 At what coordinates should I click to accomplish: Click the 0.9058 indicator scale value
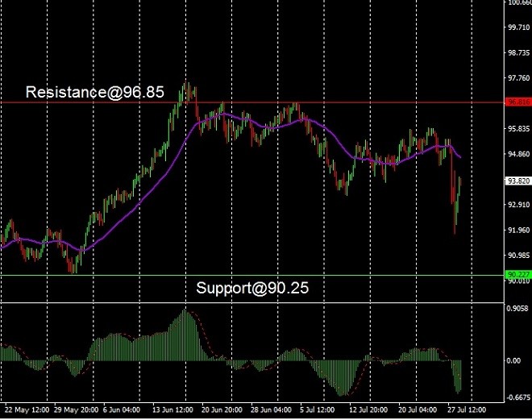click(517, 309)
